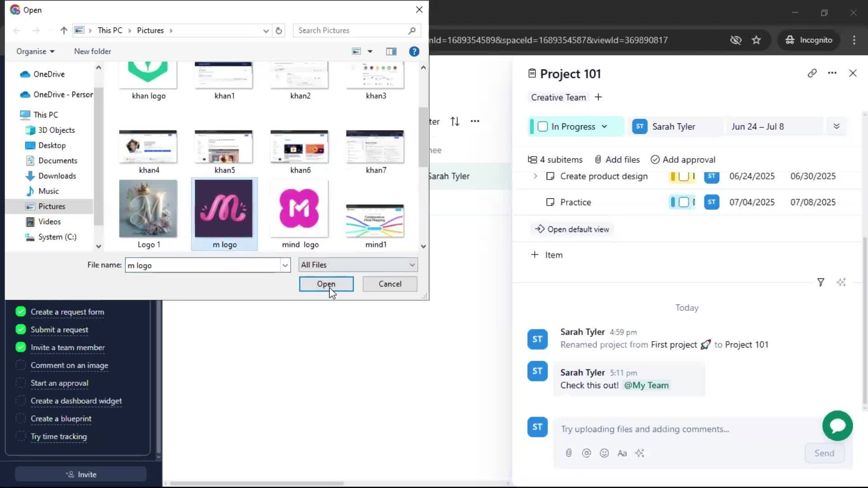The width and height of the screenshot is (868, 488).
Task: Go up one folder level in Open dialog
Action: (64, 30)
